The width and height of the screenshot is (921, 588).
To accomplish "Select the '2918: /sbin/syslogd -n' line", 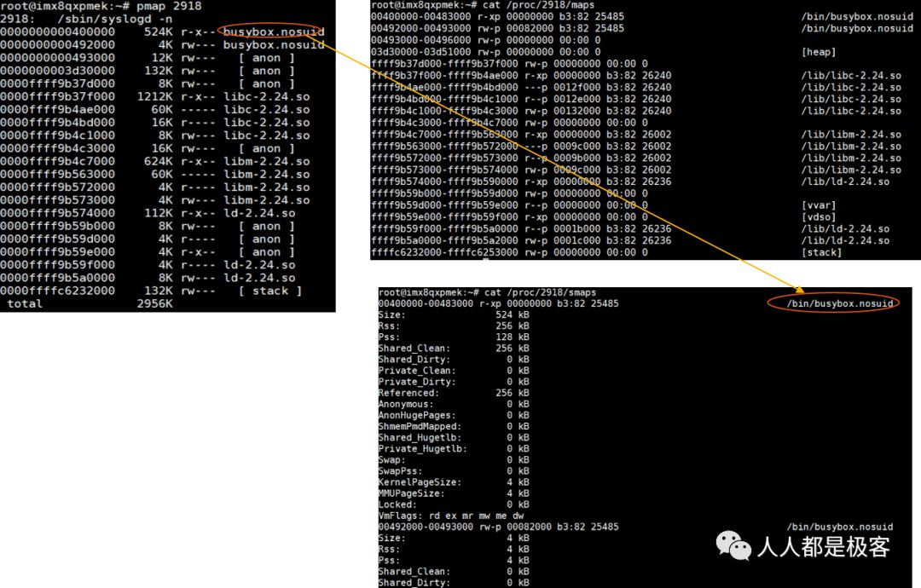I will tap(86, 19).
